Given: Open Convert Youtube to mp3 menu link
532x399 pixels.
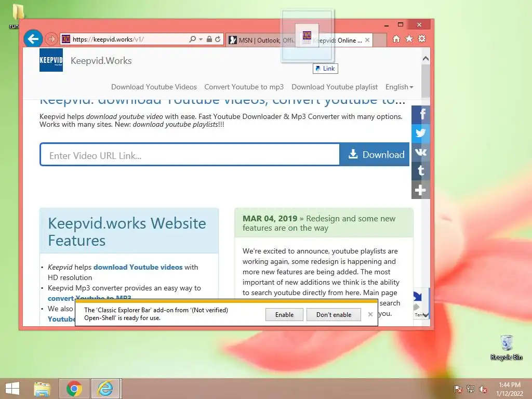Looking at the screenshot, I should click(244, 87).
